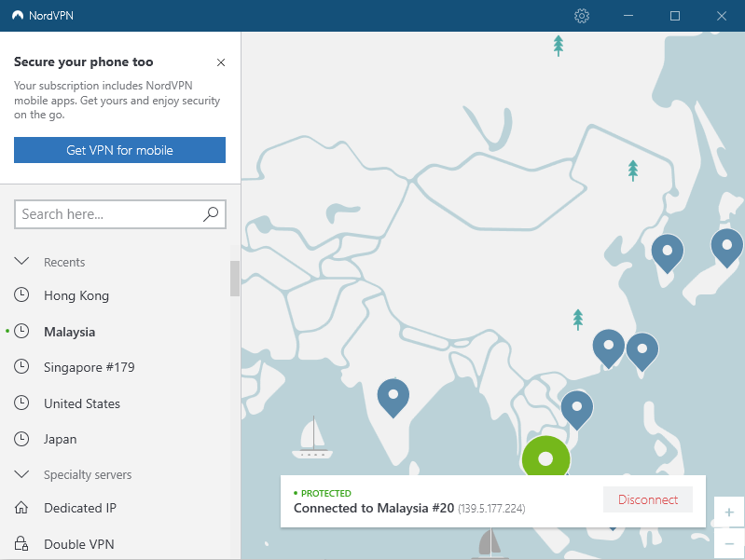Click the India map pin
The height and width of the screenshot is (560, 745).
tap(393, 398)
